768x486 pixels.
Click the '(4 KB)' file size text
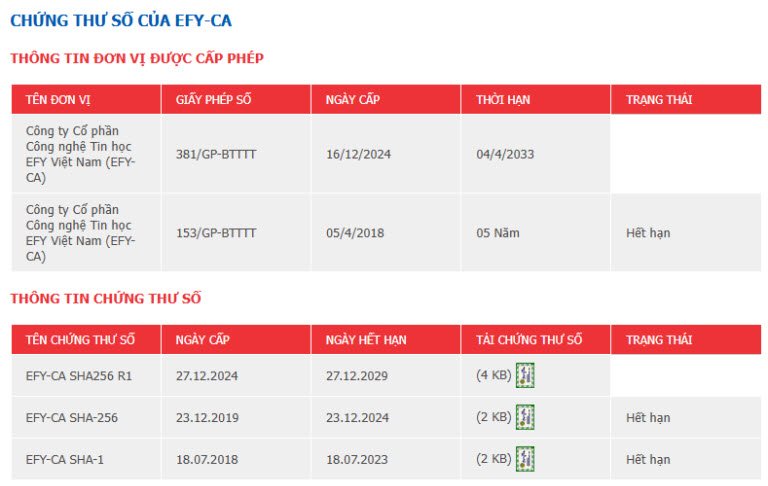coord(494,375)
